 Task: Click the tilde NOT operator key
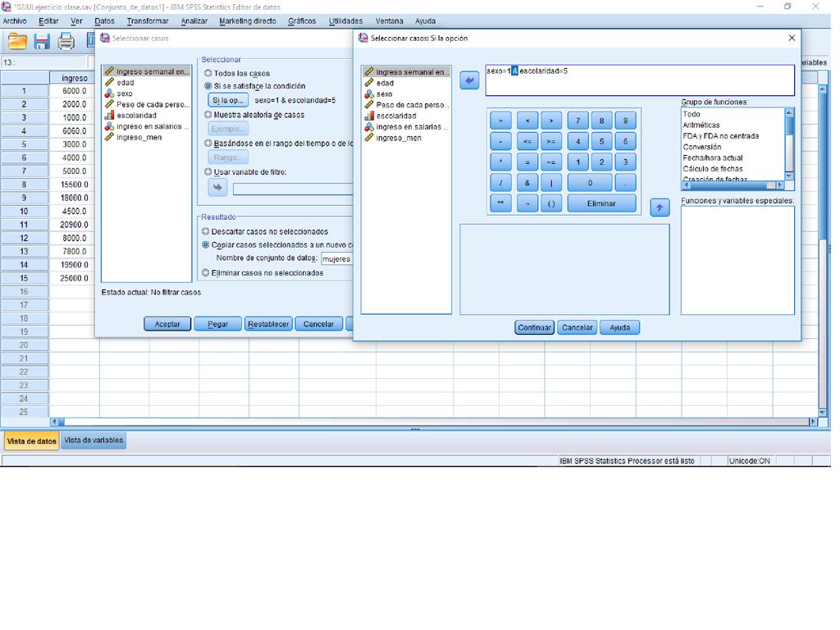(x=527, y=203)
